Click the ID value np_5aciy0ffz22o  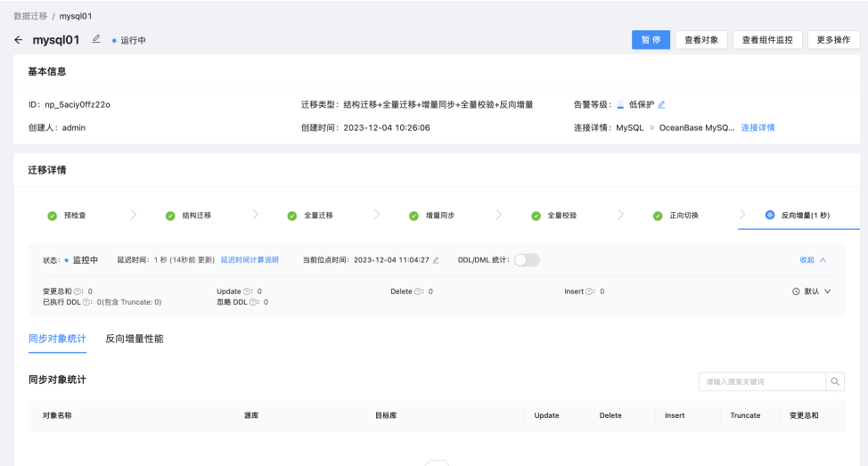click(x=78, y=104)
